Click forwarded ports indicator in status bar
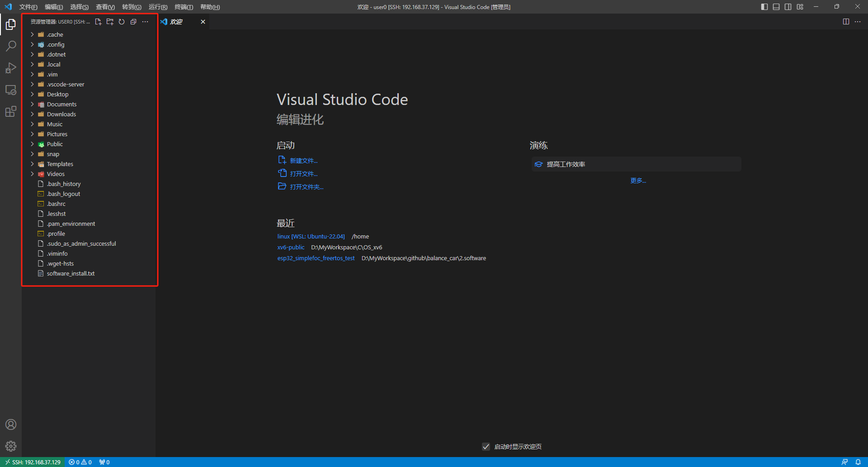 pyautogui.click(x=104, y=462)
